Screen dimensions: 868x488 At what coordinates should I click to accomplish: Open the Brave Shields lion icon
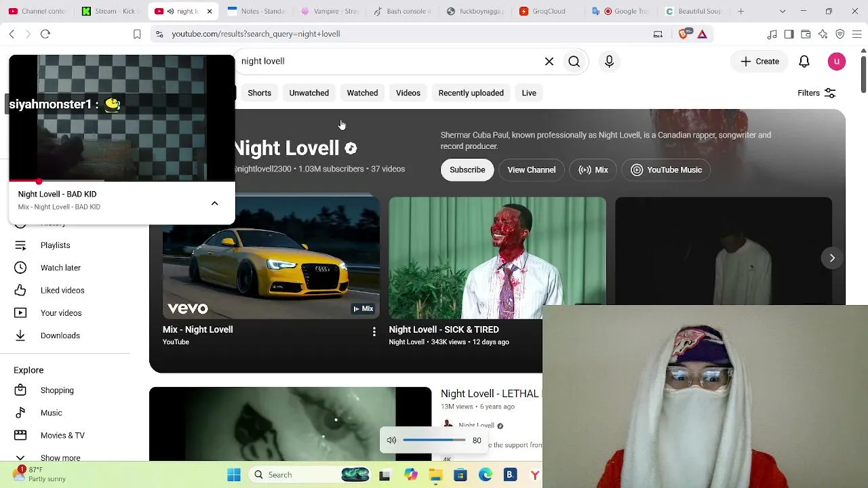684,34
